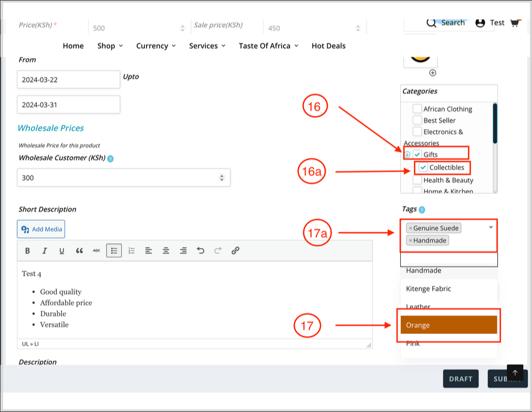Click the Add Media button

[41, 229]
